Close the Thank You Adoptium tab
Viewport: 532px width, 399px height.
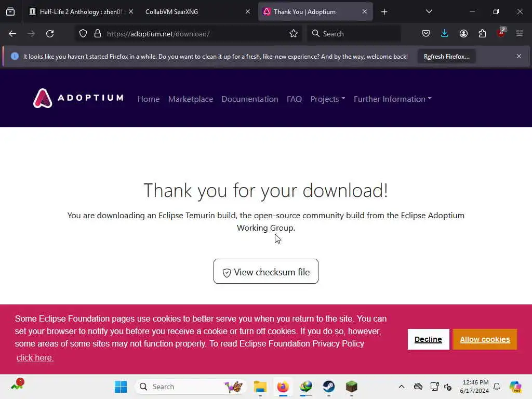pos(364,11)
